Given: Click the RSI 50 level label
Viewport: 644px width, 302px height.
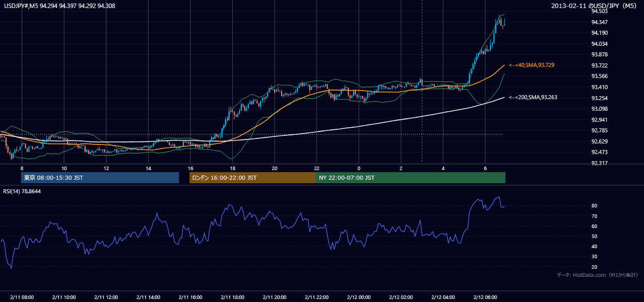Looking at the screenshot, I should point(595,236).
